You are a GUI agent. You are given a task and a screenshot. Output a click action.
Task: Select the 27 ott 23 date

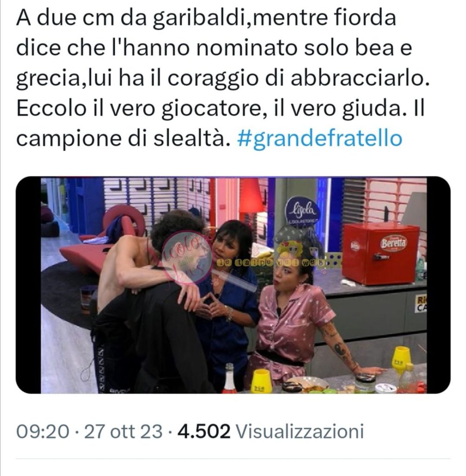123,431
